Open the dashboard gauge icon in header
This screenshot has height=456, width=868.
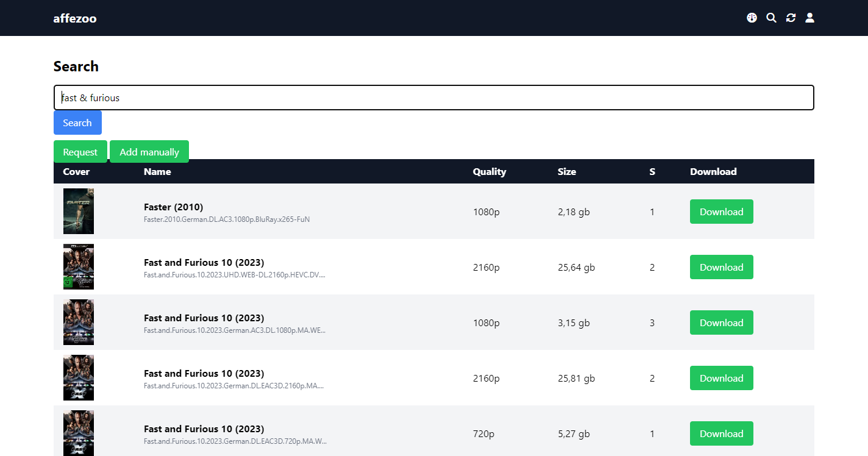point(752,18)
